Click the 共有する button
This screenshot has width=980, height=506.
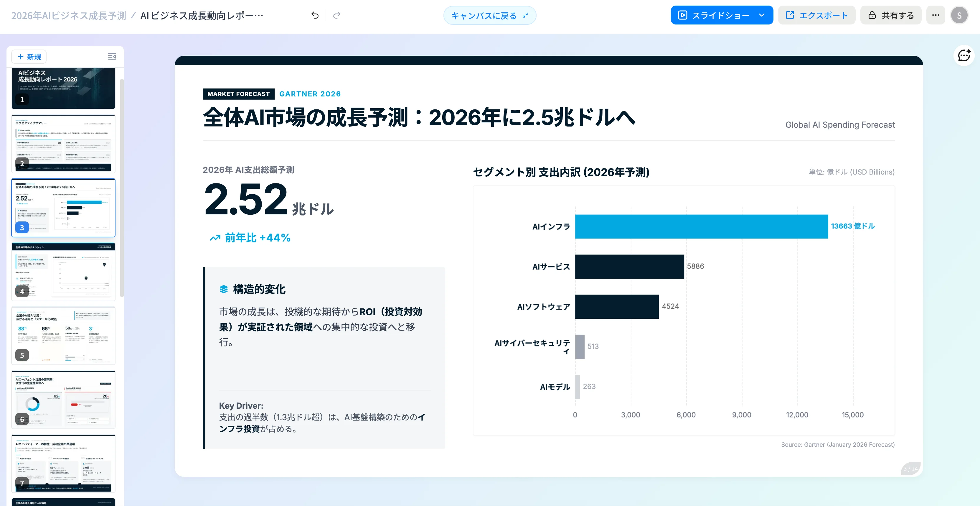(891, 15)
